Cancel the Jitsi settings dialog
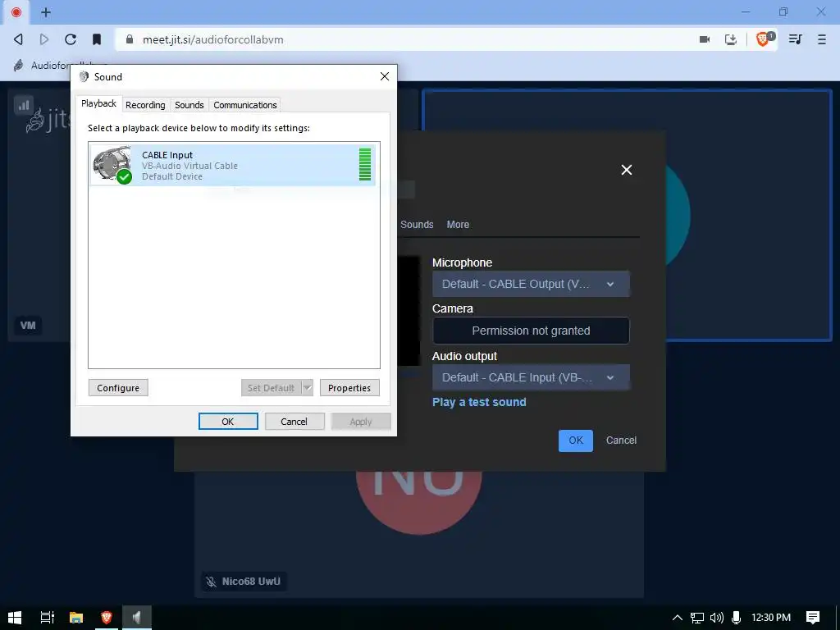840x630 pixels. click(x=621, y=441)
